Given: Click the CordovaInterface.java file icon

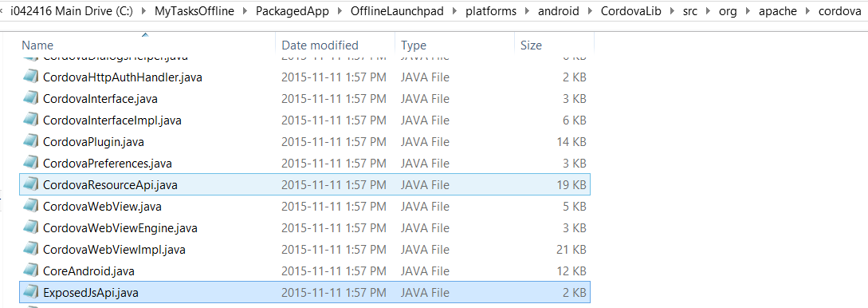Looking at the screenshot, I should [x=30, y=98].
